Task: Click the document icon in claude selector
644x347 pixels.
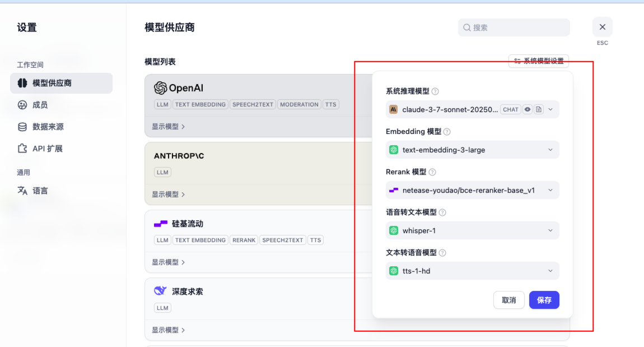Action: pos(539,109)
